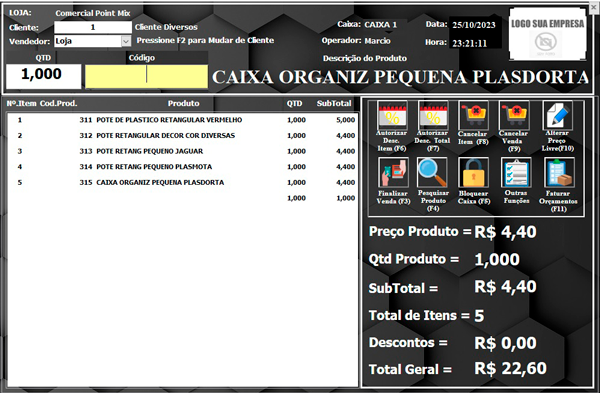Click the Cod.Prod. column header

[x=59, y=103]
